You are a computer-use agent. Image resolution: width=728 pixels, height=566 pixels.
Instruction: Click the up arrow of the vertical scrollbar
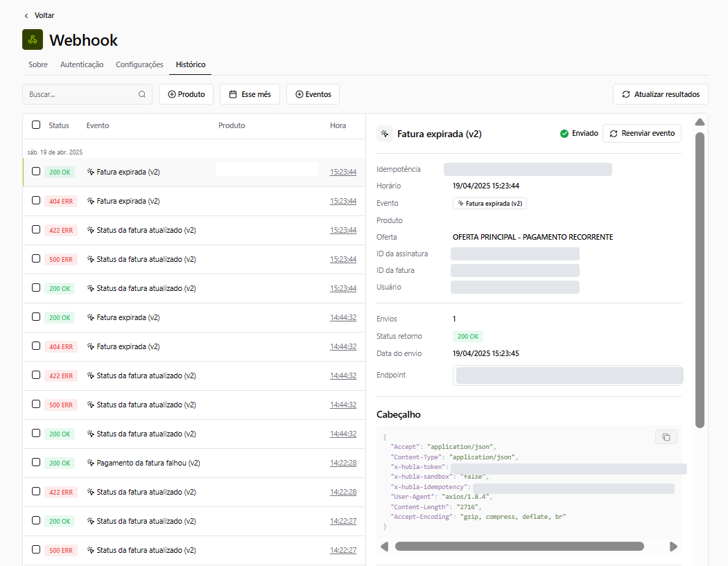click(700, 122)
